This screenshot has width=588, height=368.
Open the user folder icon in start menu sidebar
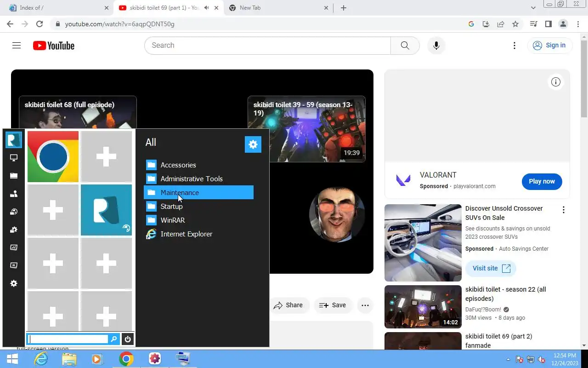[14, 194]
